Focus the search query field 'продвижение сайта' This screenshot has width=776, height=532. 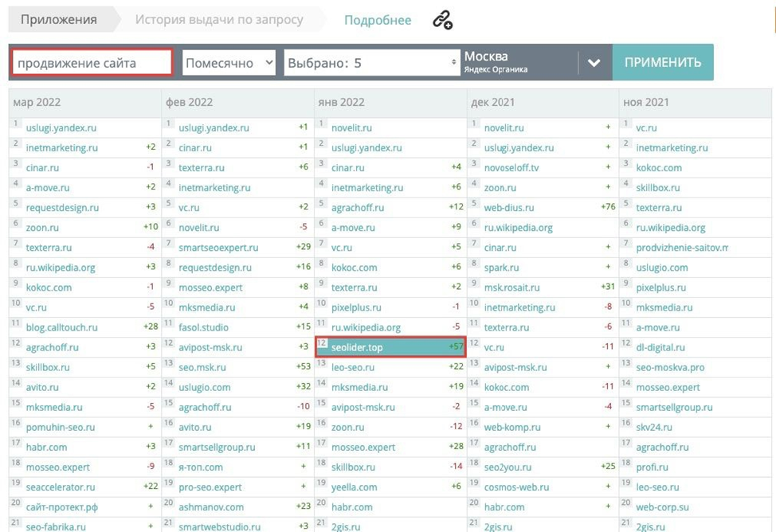(x=92, y=63)
